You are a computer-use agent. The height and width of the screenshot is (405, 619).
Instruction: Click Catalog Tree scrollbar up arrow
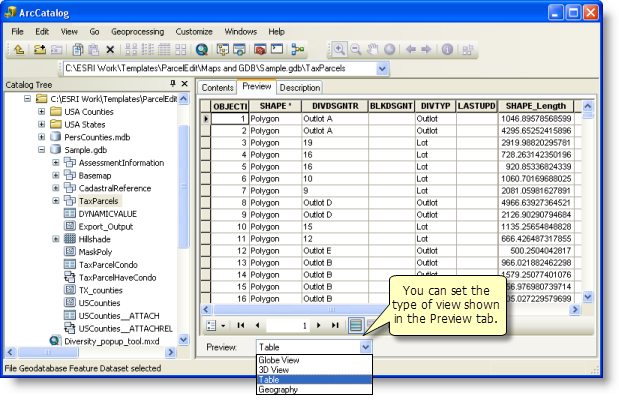[184, 99]
